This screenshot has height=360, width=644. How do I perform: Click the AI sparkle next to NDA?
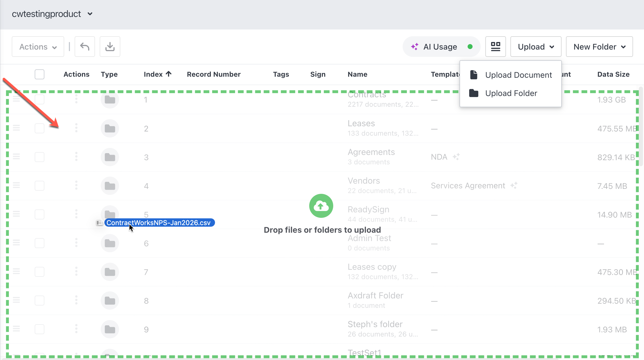[x=456, y=157]
